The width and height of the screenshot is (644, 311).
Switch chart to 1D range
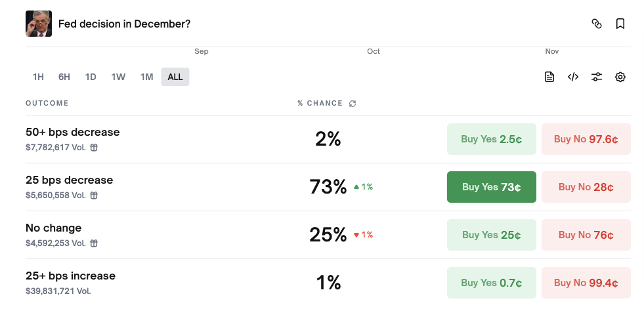click(x=91, y=77)
